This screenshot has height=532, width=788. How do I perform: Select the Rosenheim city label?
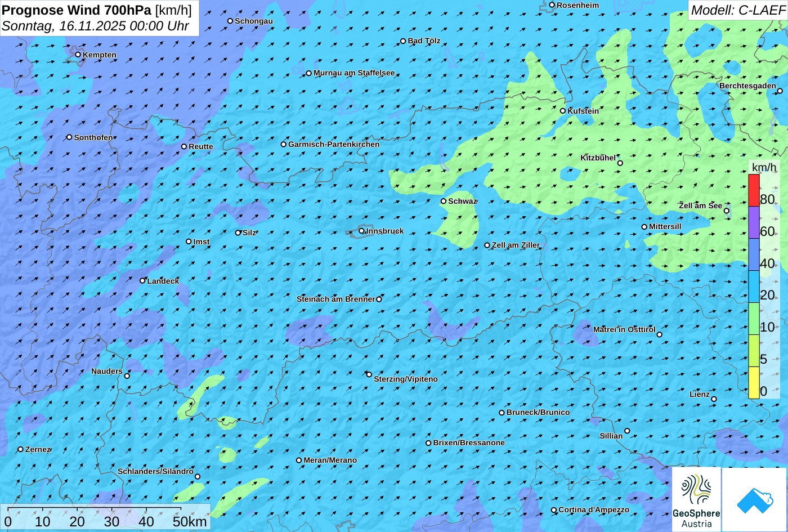[x=577, y=5]
